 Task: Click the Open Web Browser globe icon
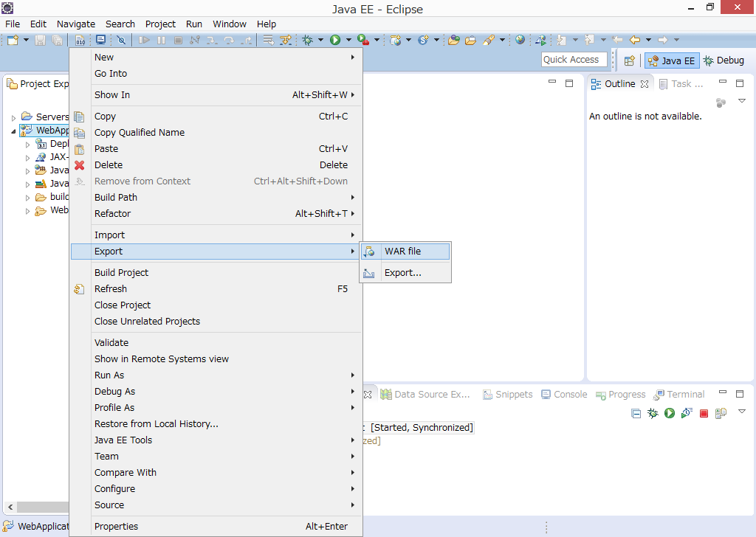(x=520, y=40)
